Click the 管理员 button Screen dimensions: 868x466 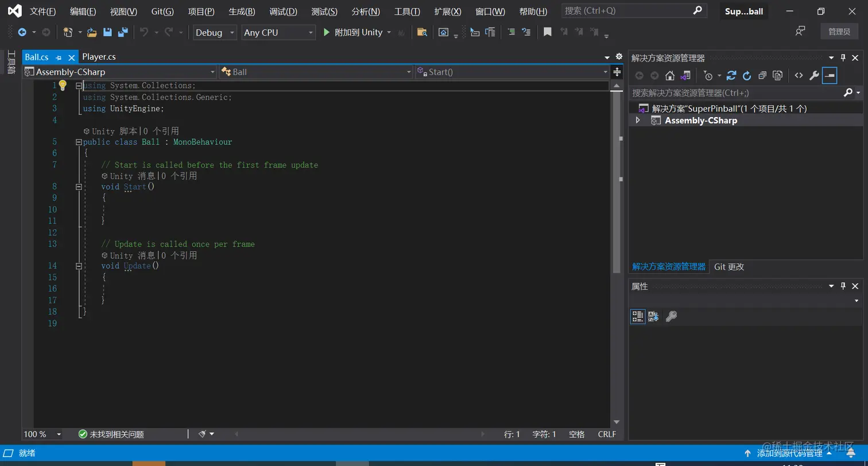[839, 32]
